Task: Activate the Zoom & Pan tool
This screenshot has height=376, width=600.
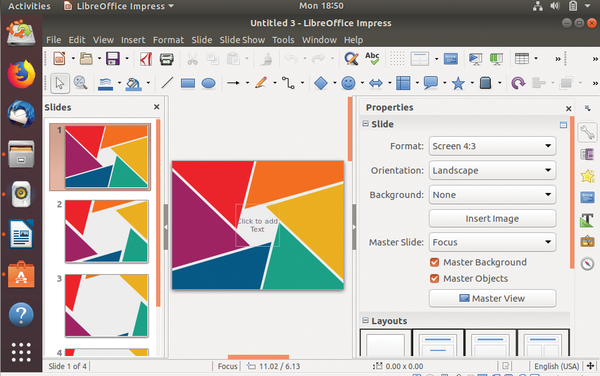Action: tap(80, 83)
